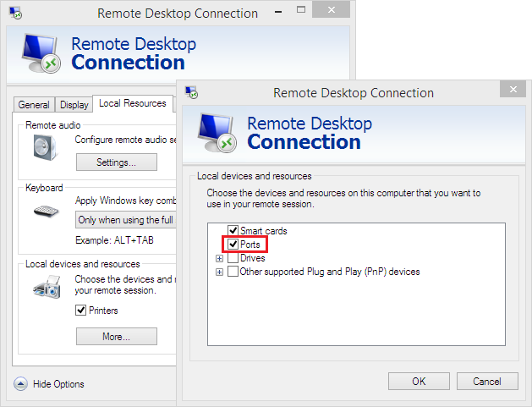Viewport: 532px width, 407px height.
Task: Open remote audio Settings button
Action: point(116,162)
